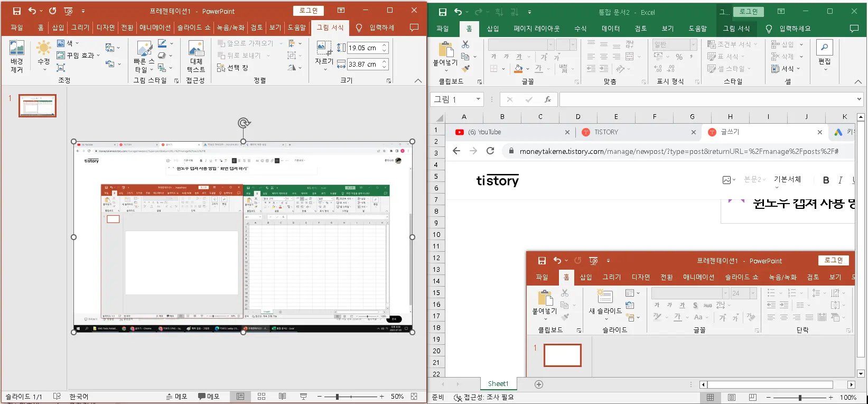
Task: Open 서식 format dropdown in Excel cells group
Action: point(786,69)
